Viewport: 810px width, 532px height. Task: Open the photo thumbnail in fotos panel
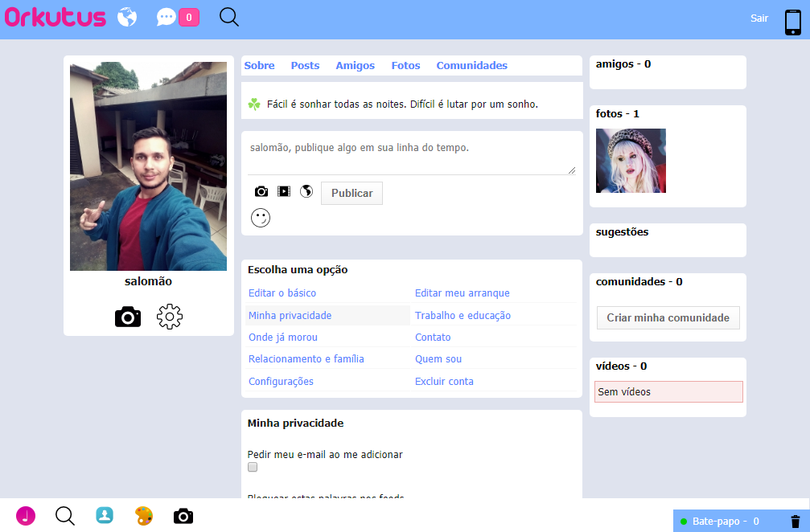point(631,160)
